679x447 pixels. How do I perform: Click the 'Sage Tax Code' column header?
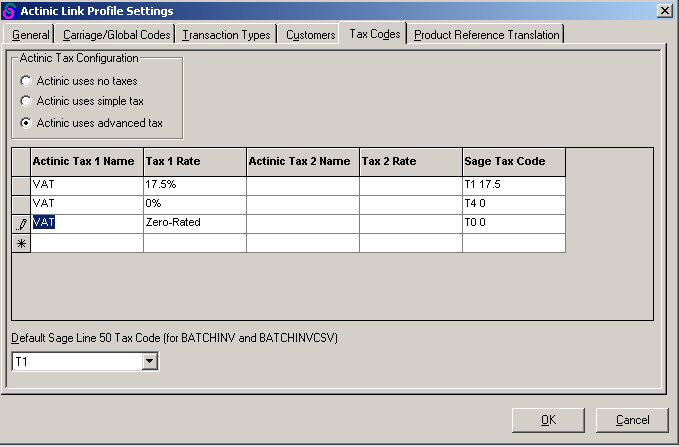(513, 161)
